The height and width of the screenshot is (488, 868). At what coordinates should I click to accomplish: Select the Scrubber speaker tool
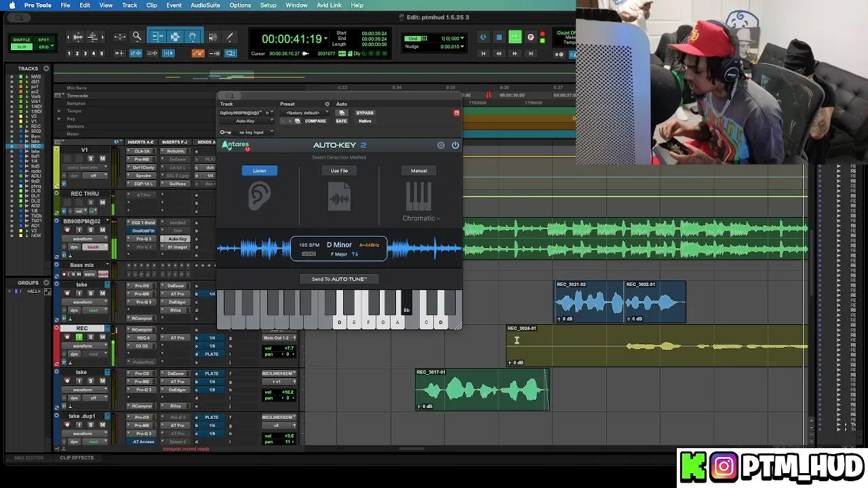tap(212, 37)
